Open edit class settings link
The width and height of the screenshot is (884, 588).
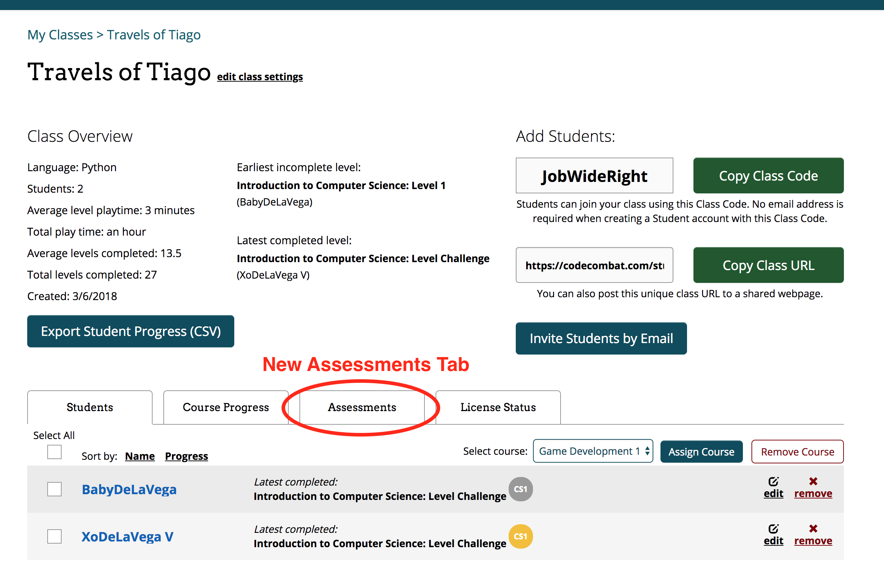[x=260, y=77]
